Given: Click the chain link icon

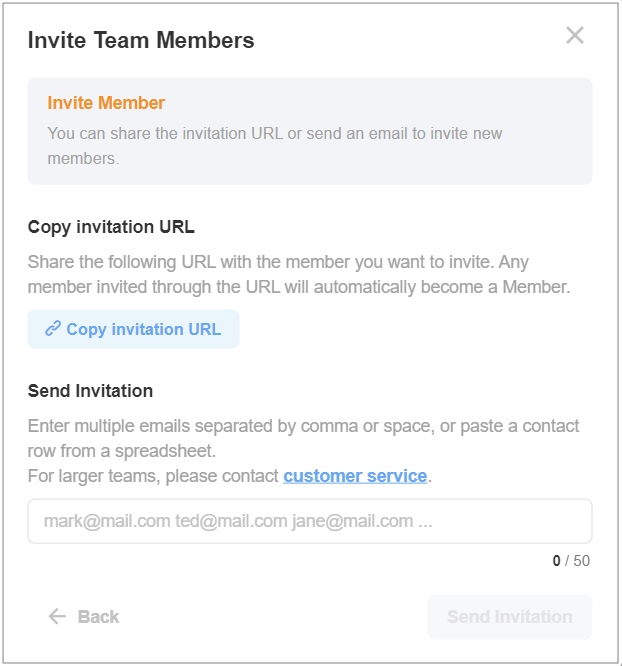Looking at the screenshot, I should tap(53, 328).
